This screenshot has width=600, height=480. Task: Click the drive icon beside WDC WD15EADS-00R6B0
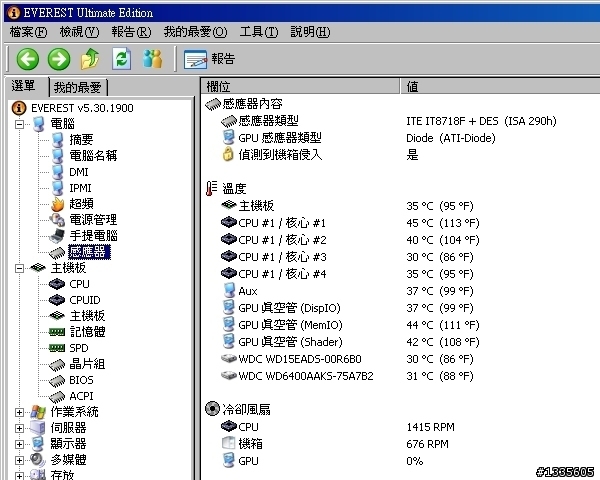tap(229, 359)
